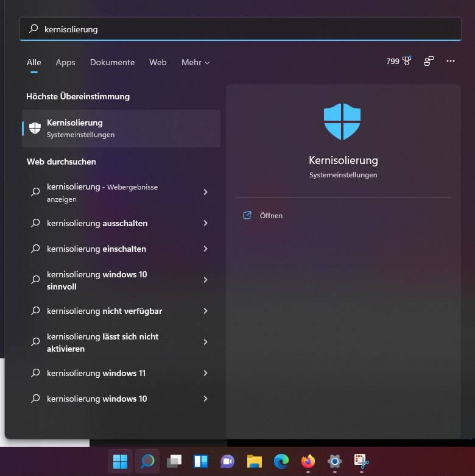Click the Öffnen external link icon
This screenshot has width=475, height=476.
[x=247, y=215]
